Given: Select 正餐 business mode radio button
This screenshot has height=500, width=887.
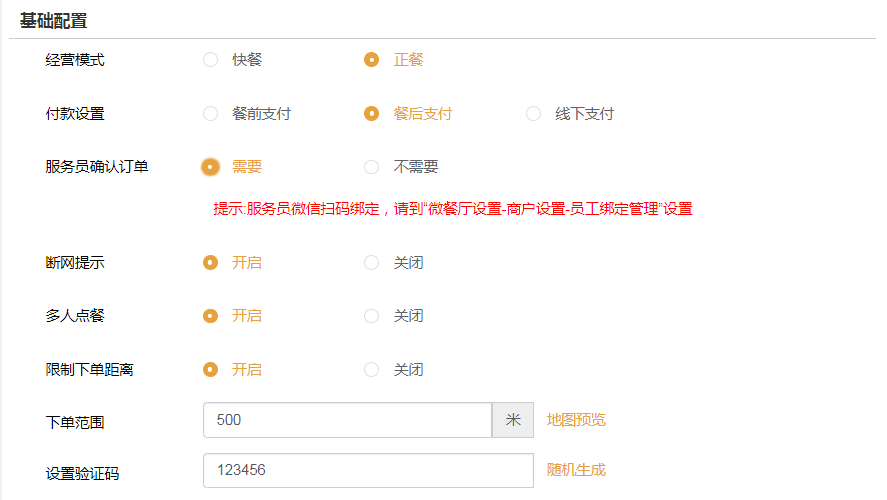Looking at the screenshot, I should (x=372, y=60).
